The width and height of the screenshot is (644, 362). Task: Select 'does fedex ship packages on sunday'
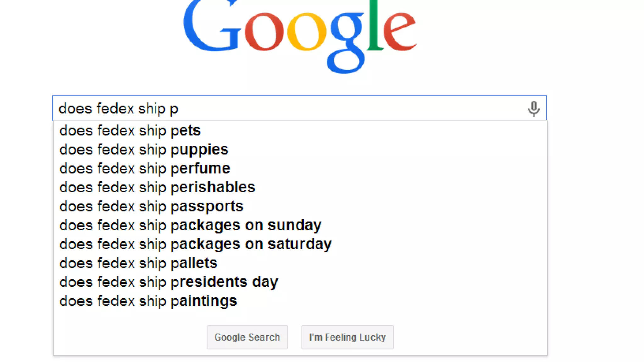pyautogui.click(x=190, y=225)
